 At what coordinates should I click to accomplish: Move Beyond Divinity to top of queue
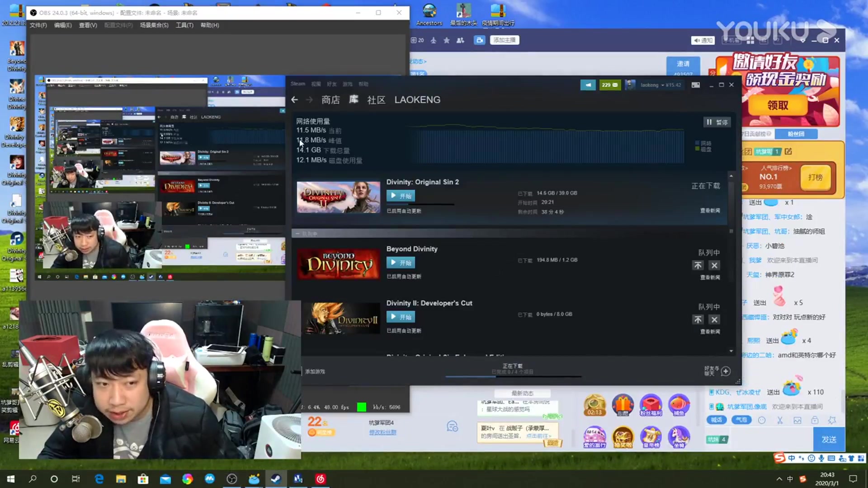(x=698, y=265)
